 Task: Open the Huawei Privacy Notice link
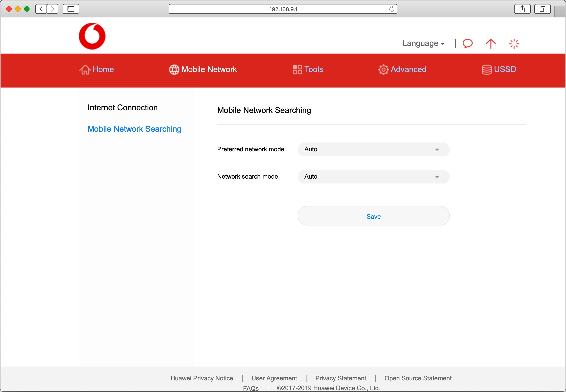(x=201, y=378)
